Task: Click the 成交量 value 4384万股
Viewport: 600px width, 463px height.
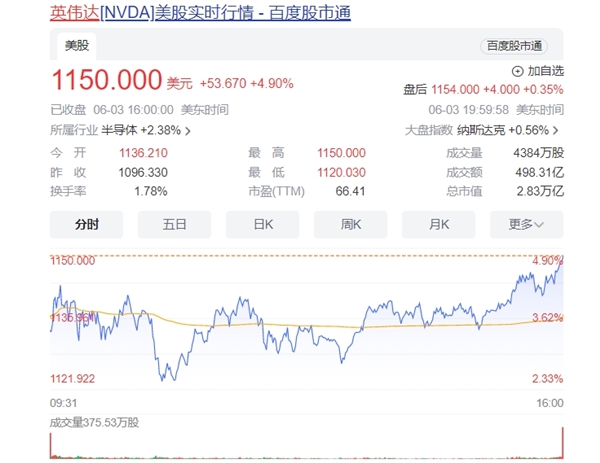Action: (x=538, y=153)
